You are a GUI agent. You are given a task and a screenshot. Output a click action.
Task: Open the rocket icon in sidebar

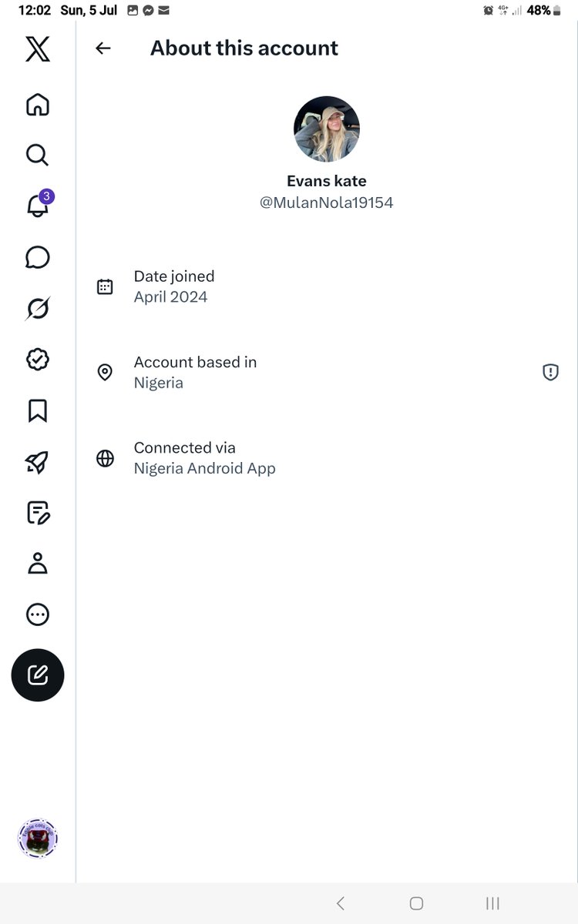(x=38, y=461)
